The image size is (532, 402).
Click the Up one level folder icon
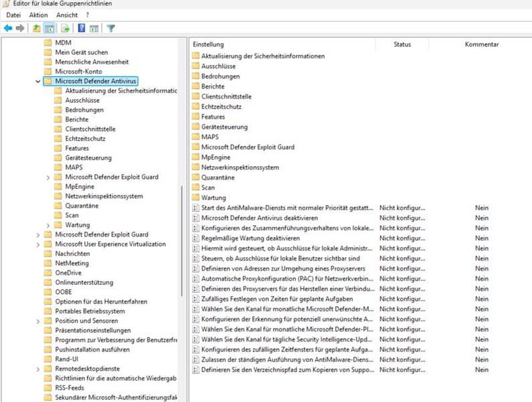[x=36, y=28]
